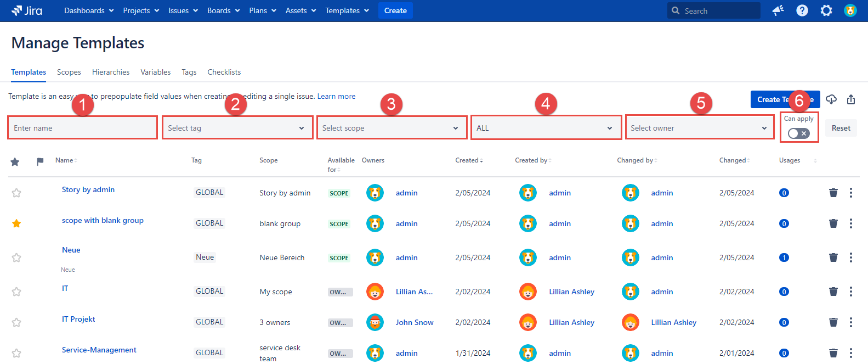Delete the Story by admin template

[833, 193]
